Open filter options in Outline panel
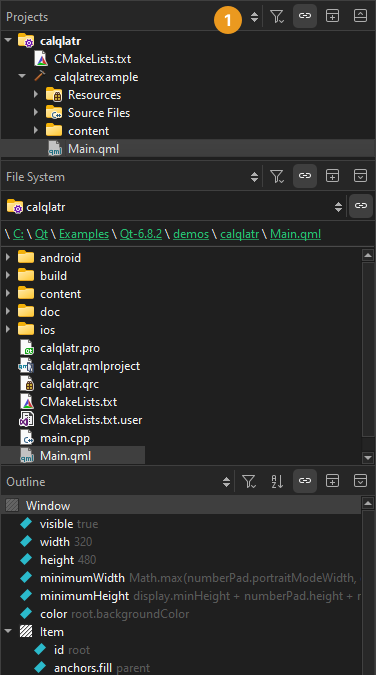376x675 pixels. click(x=249, y=481)
